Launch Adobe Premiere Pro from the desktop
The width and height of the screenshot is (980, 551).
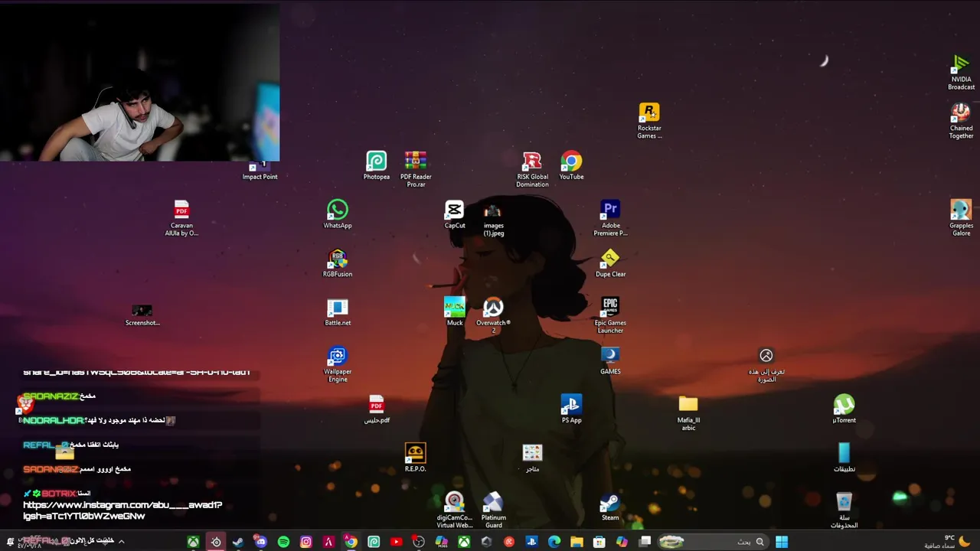pyautogui.click(x=610, y=218)
